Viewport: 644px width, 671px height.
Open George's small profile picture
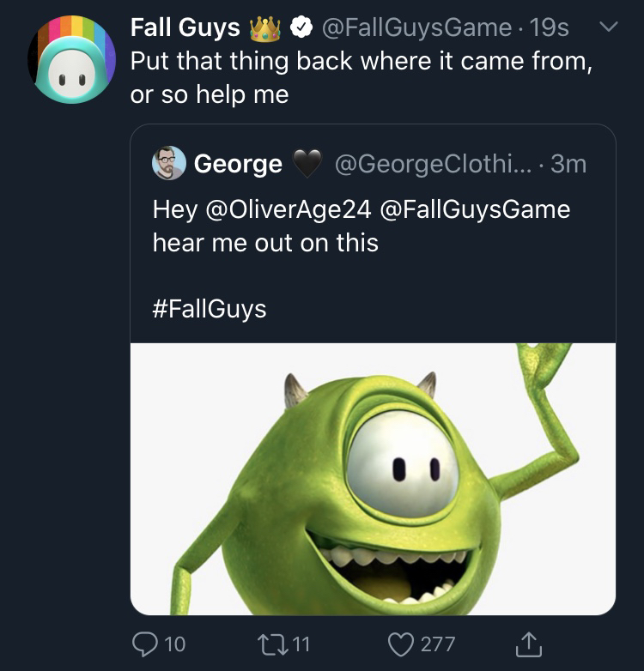pos(168,163)
